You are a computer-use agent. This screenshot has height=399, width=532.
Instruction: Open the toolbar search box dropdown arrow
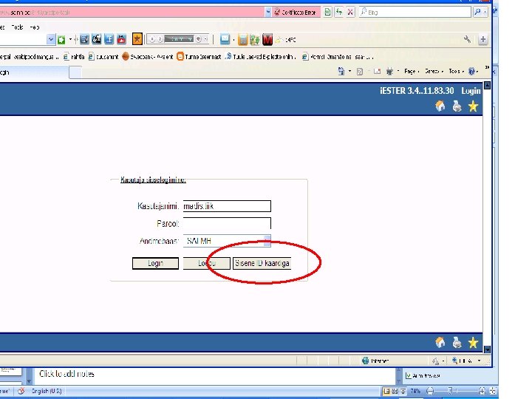coord(50,39)
